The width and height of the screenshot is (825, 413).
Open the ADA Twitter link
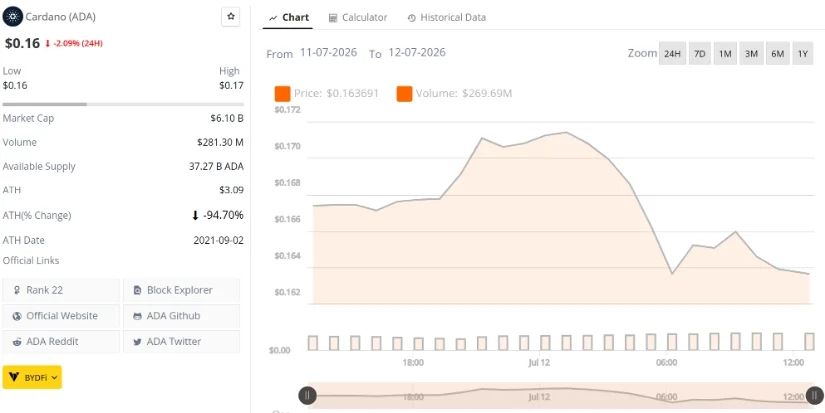[x=181, y=341]
